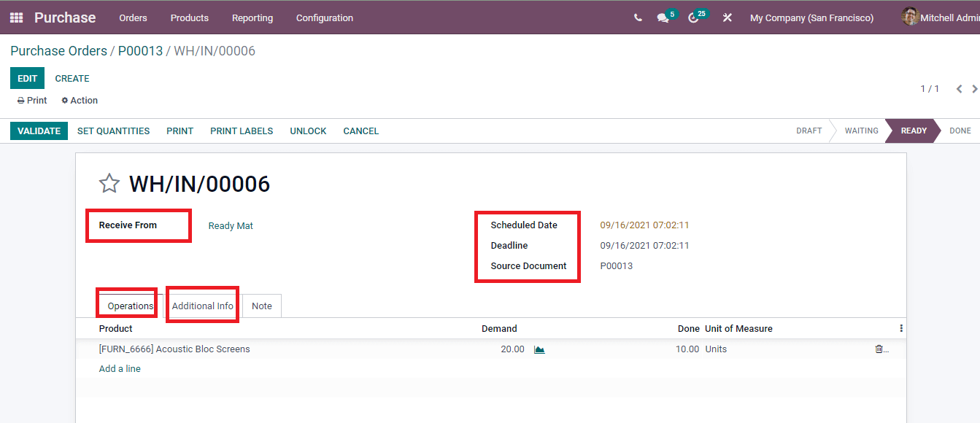Screen dimensions: 980x423
Task: Click the UNLOCK button
Action: 308,131
